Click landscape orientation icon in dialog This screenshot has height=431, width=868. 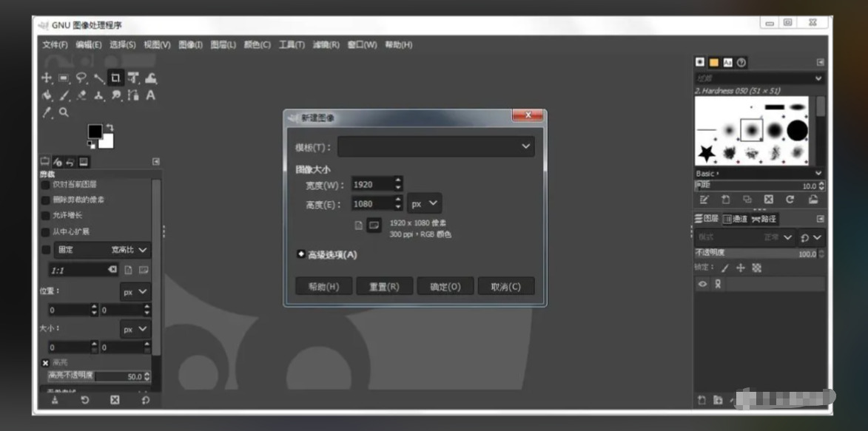tap(374, 225)
